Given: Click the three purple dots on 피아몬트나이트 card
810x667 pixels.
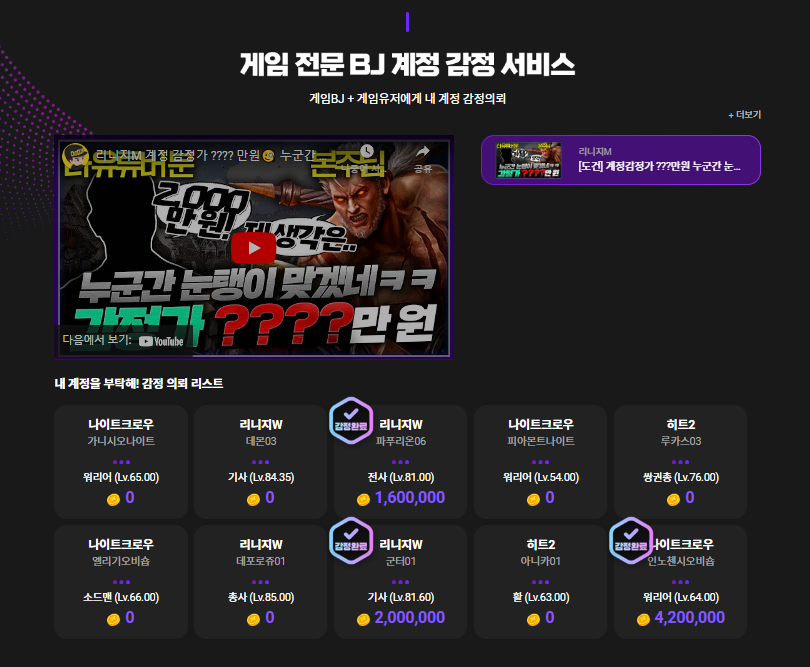Looking at the screenshot, I should (541, 462).
